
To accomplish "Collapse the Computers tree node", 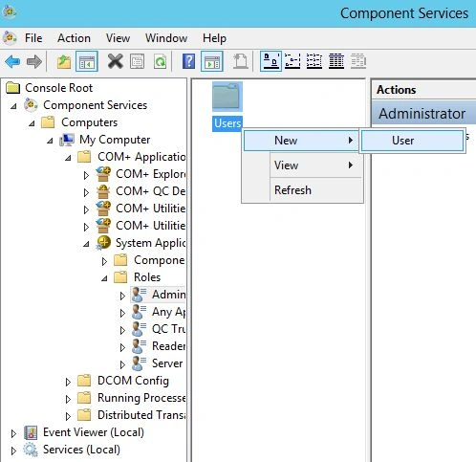I will point(32,122).
